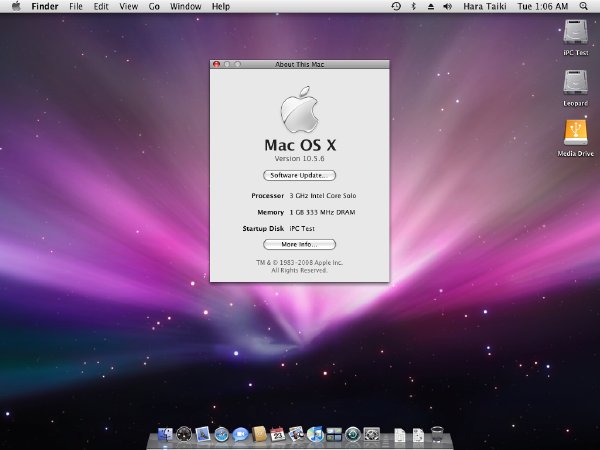Click the iPC Test startup disk value
Viewport: 600px width, 450px height.
click(x=302, y=228)
